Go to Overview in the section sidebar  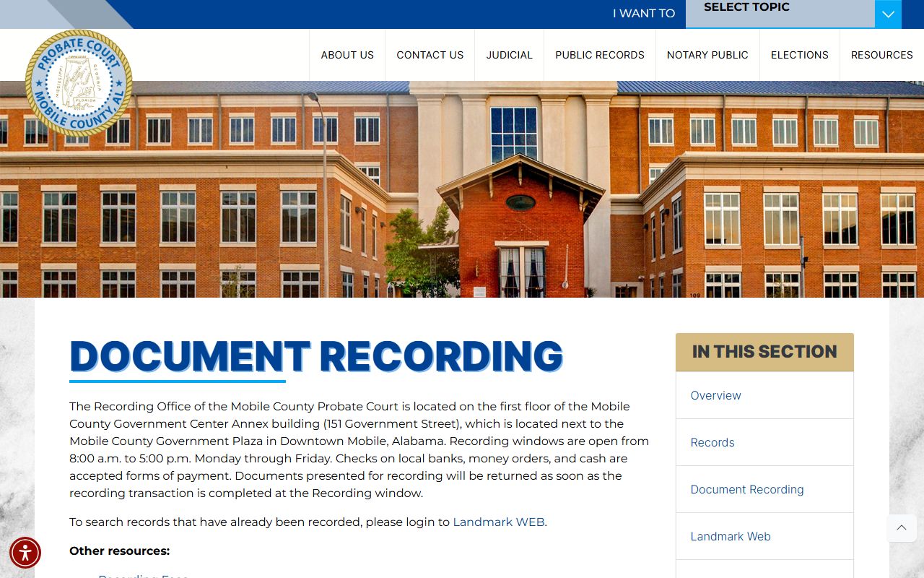[764, 395]
